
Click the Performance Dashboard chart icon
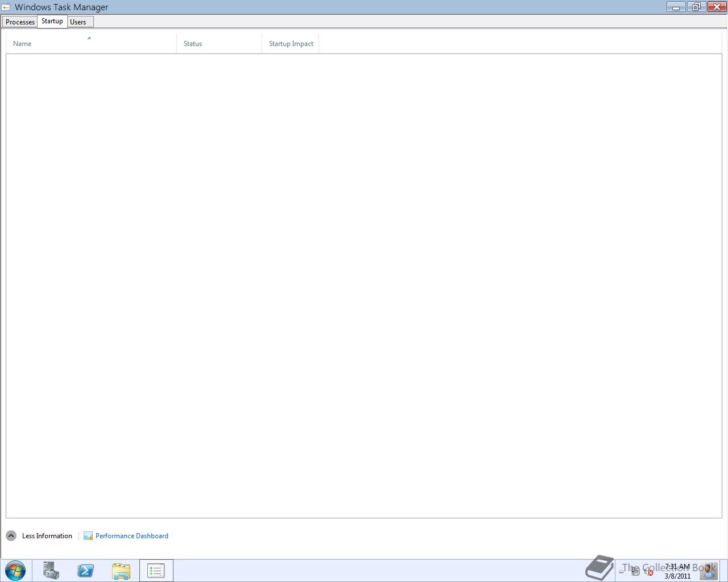click(x=88, y=536)
